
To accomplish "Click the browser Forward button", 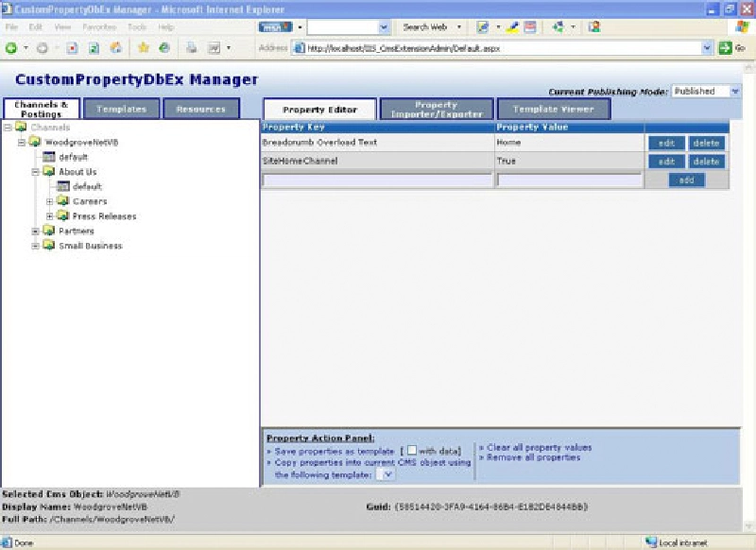I will click(43, 47).
